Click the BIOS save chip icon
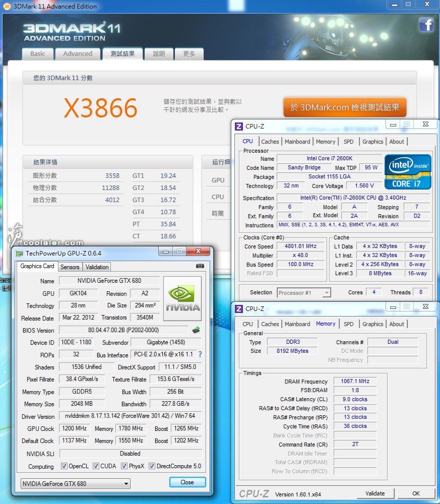 pos(196,330)
